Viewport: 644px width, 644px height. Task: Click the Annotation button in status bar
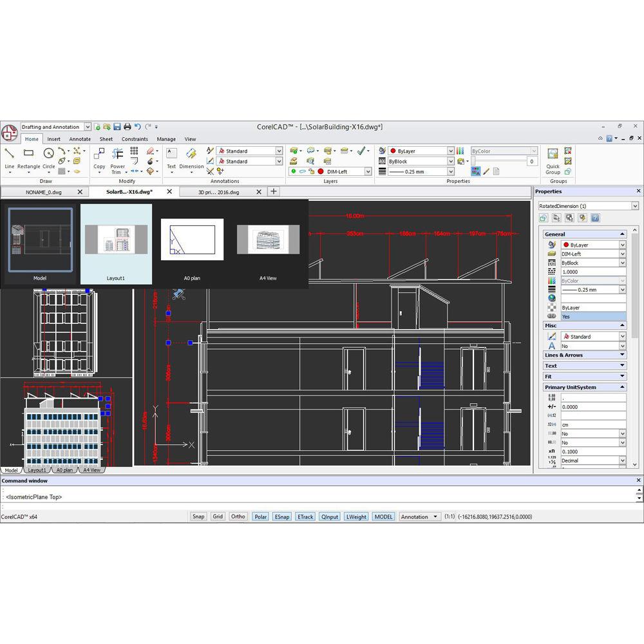(419, 516)
